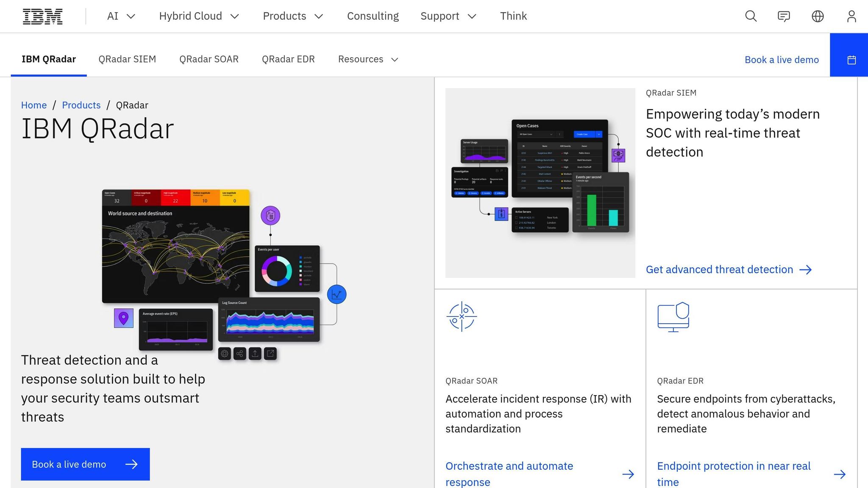The image size is (868, 488).
Task: Open the search magnifier icon
Action: coord(751,17)
